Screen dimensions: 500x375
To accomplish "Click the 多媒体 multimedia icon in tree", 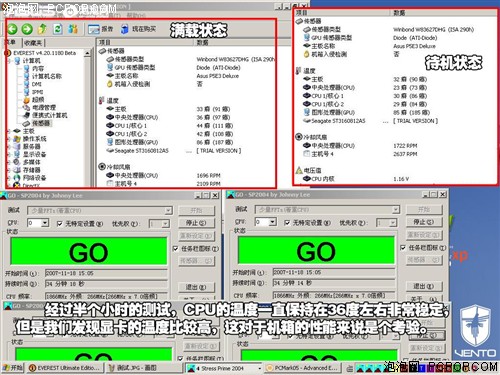I will pyautogui.click(x=17, y=162).
